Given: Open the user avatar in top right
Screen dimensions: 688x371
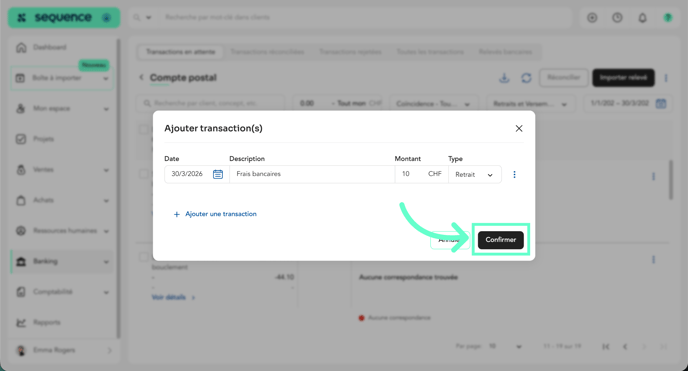Looking at the screenshot, I should (668, 18).
